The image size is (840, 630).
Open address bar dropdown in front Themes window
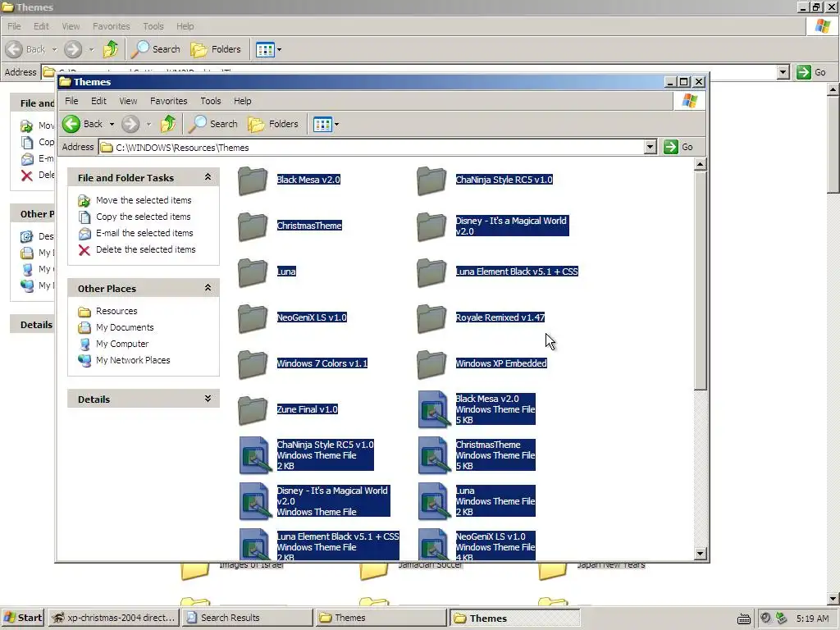pos(650,147)
